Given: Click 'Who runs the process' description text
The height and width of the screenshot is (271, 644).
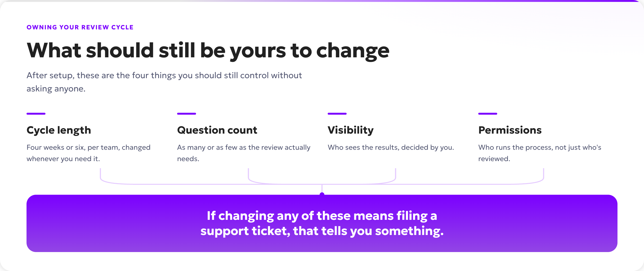Looking at the screenshot, I should point(540,153).
